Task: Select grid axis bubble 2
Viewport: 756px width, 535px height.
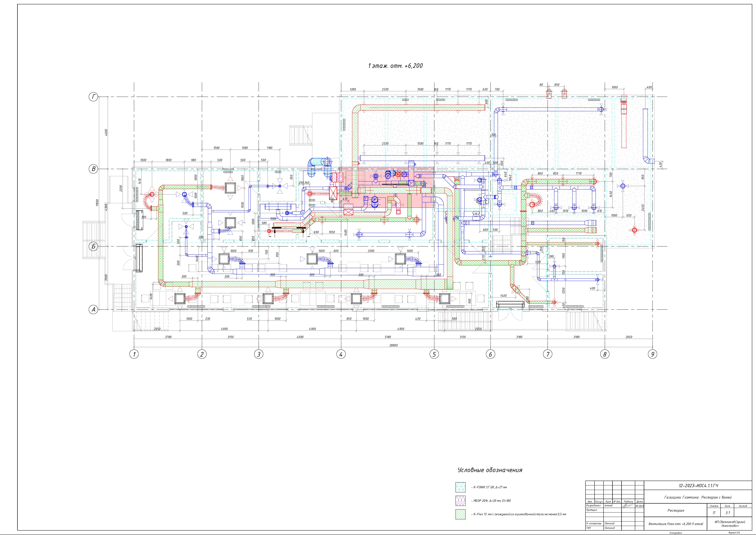Action: click(202, 354)
